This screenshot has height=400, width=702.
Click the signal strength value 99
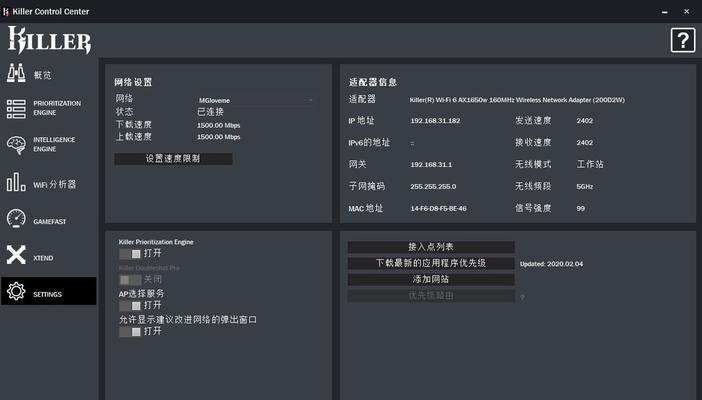581,209
